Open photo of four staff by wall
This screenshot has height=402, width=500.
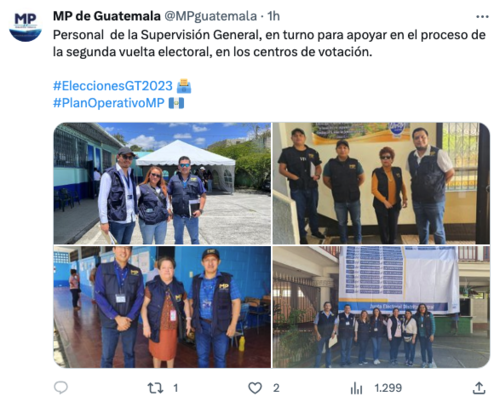[381, 183]
